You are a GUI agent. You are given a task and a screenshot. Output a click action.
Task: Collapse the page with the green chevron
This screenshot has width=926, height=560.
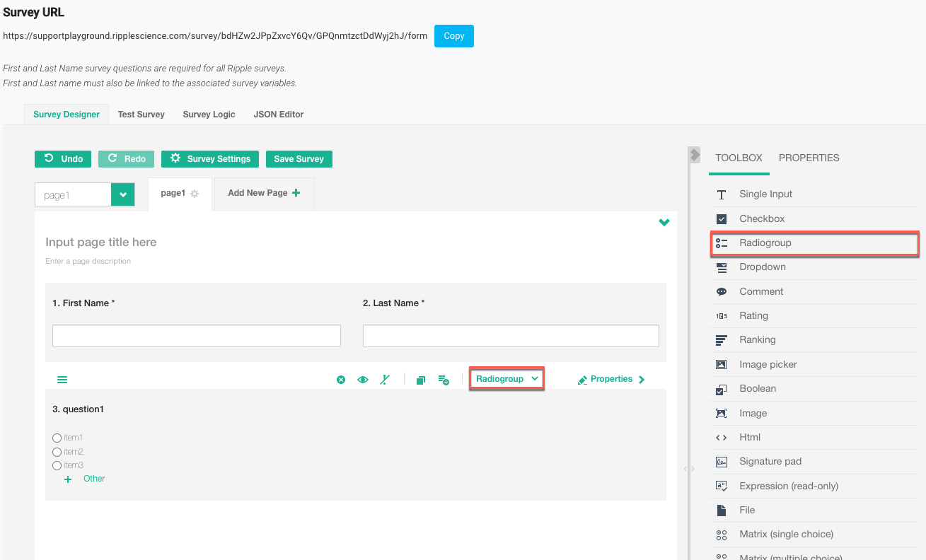tap(664, 223)
